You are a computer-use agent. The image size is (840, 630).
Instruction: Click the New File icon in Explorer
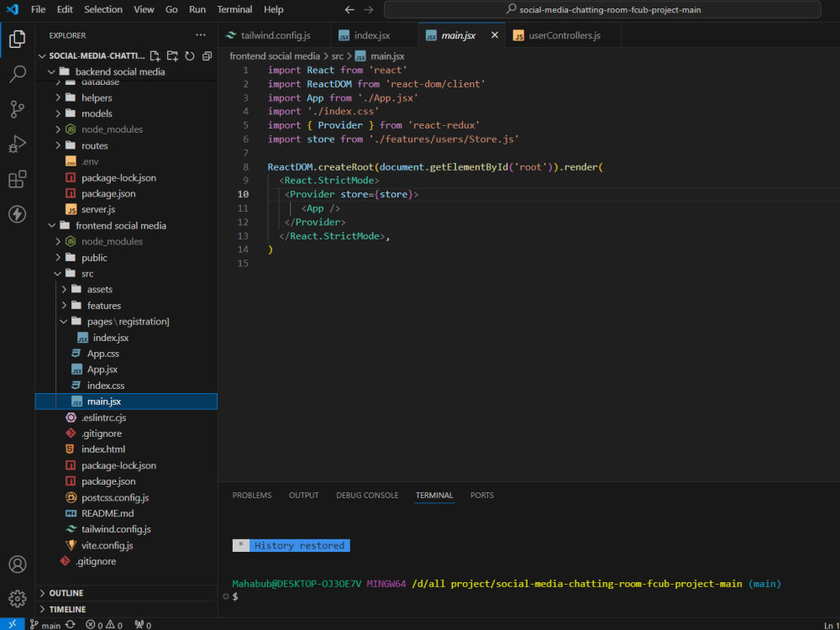tap(155, 55)
